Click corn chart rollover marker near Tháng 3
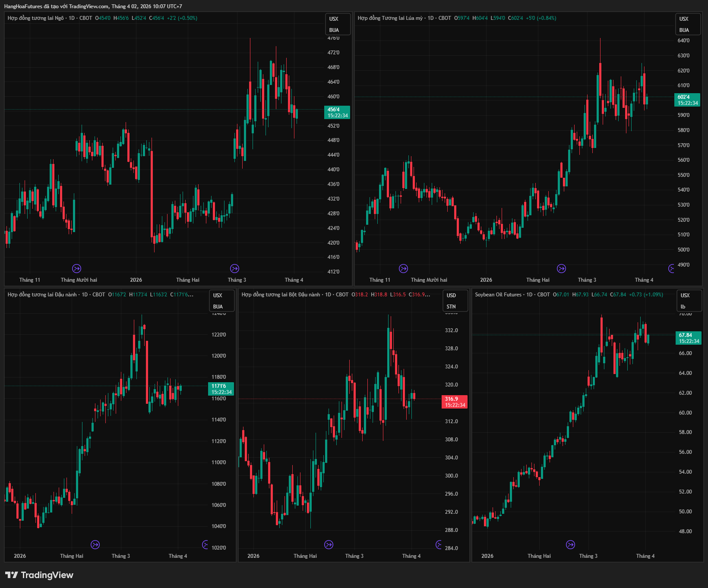Viewport: 708px width, 588px height. tap(234, 269)
